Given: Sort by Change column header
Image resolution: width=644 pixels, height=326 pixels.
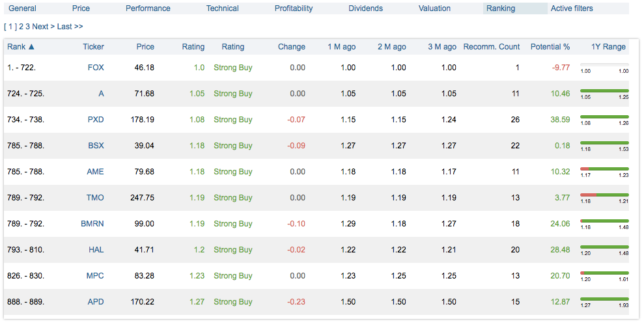Looking at the screenshot, I should pos(292,47).
